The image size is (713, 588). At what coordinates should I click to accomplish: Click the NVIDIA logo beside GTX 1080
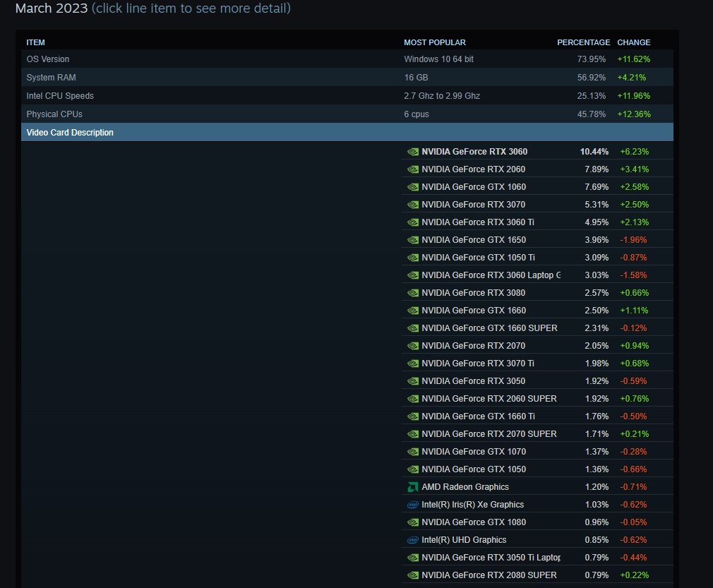(413, 522)
